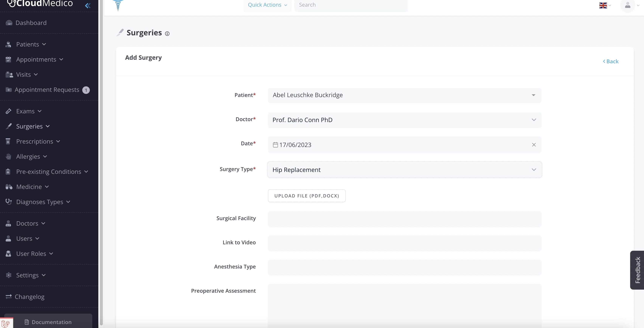Viewport: 644px width, 328px height.
Task: Click the Diagnoses Types stethoscope icon
Action: click(x=9, y=202)
